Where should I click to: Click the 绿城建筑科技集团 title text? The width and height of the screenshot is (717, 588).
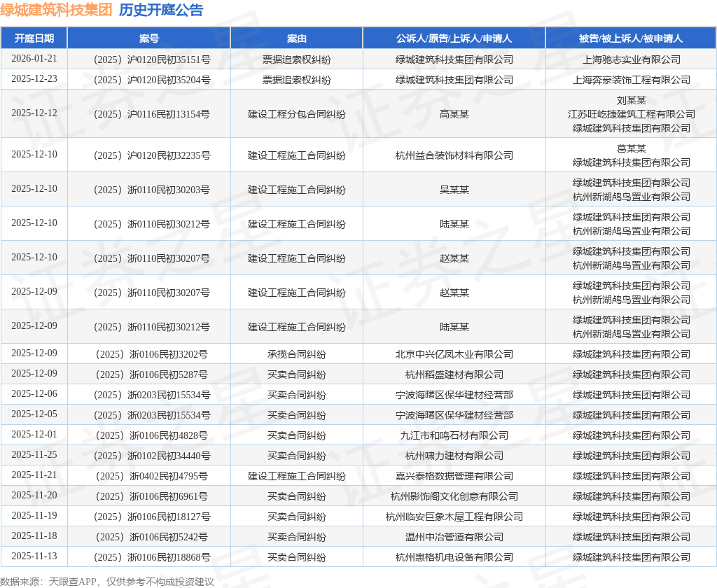[x=56, y=10]
